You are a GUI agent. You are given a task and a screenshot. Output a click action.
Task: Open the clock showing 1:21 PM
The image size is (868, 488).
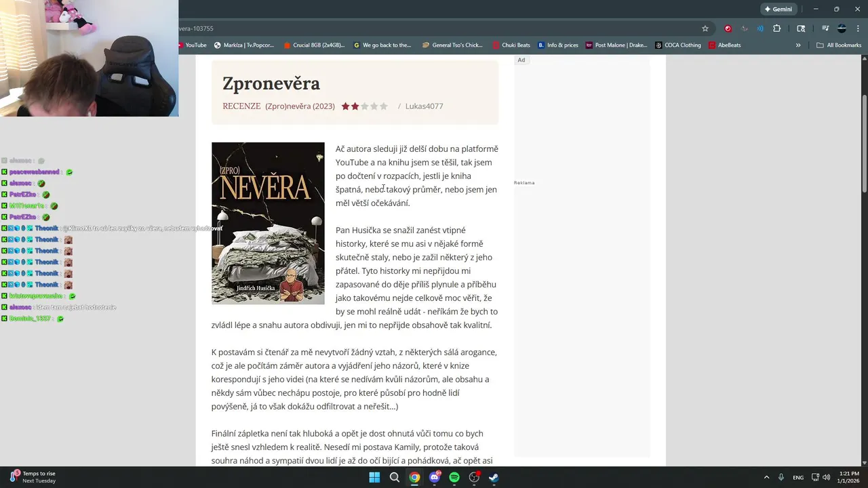pos(849,477)
